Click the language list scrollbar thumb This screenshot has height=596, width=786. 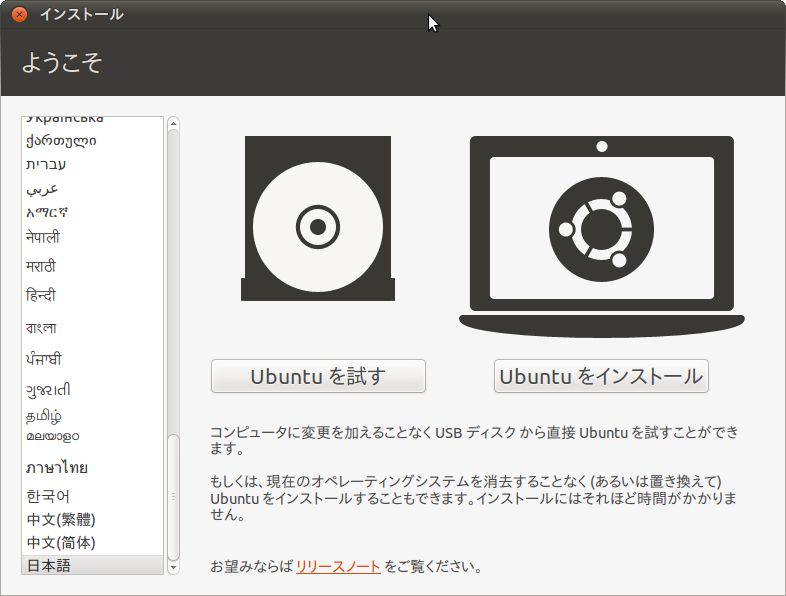click(x=173, y=497)
